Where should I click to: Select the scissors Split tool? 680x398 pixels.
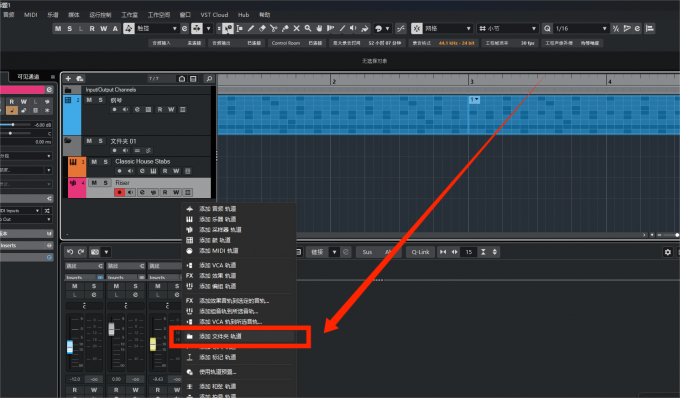click(273, 29)
